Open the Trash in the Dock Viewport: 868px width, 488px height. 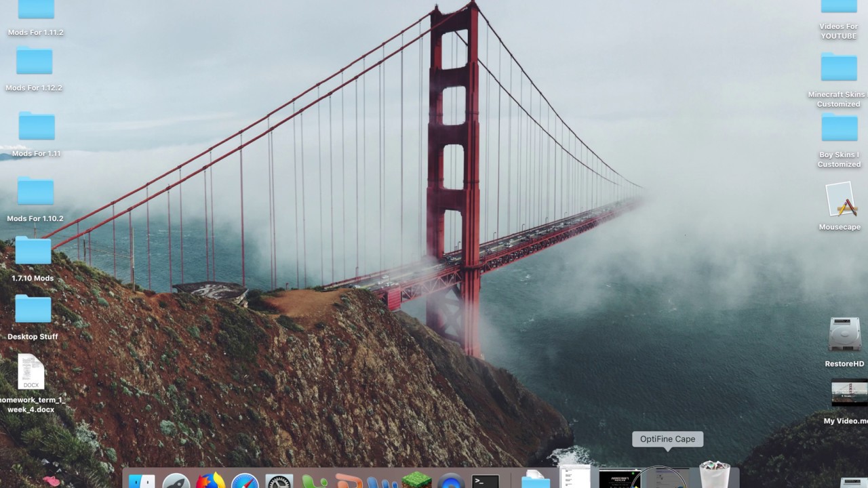point(714,474)
